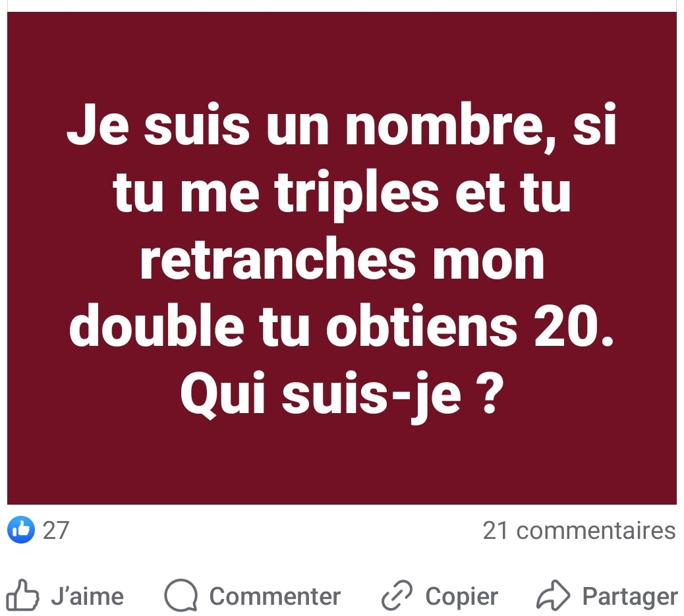Viewport: 684px width, 616px height.
Task: Click the thumbs-up outline icon
Action: click(x=22, y=595)
